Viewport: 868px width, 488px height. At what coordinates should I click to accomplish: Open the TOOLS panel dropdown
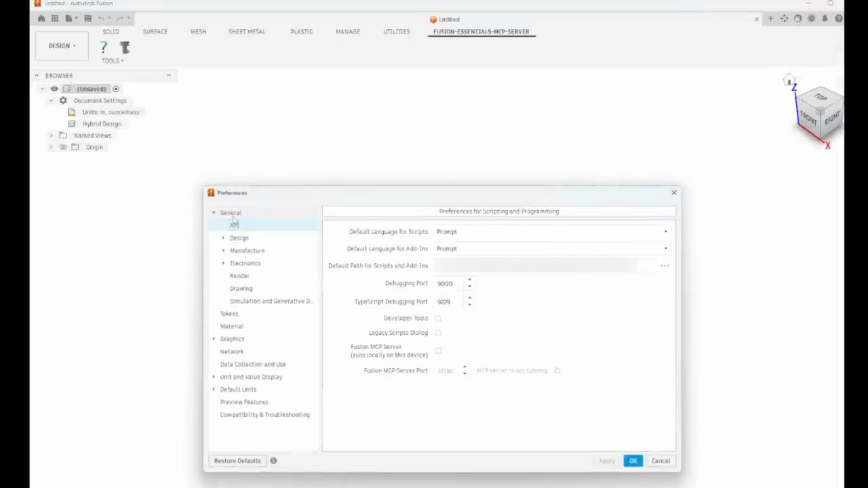click(x=113, y=61)
